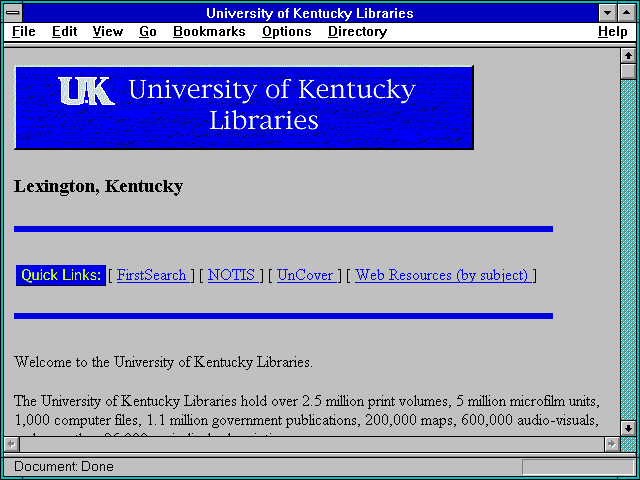Click the Lexington, Kentucky heading

click(x=98, y=187)
